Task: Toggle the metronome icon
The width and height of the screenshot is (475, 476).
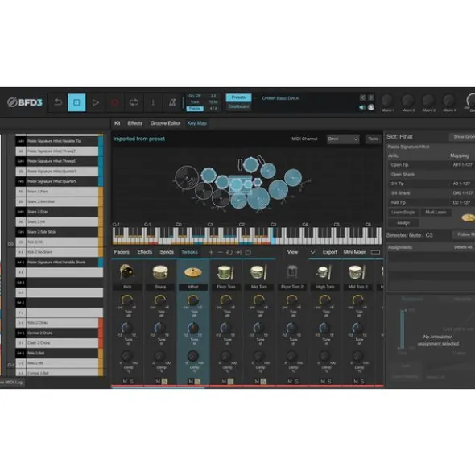Action: 172,102
